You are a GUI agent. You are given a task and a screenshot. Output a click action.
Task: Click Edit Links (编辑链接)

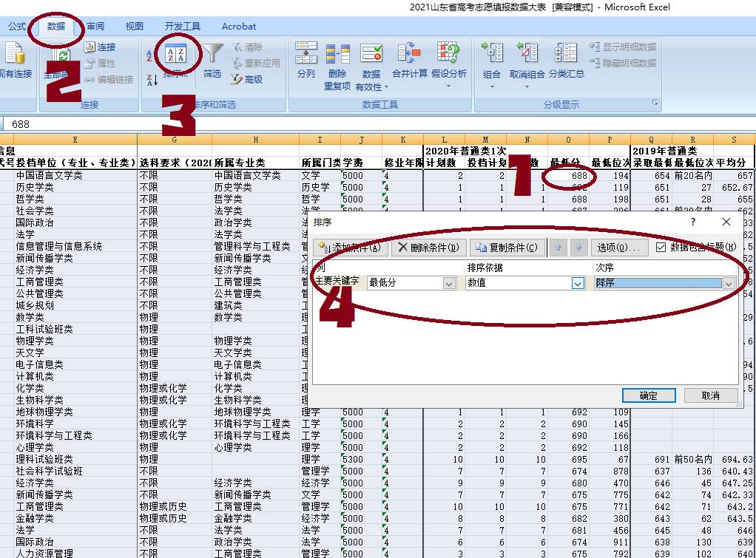click(109, 80)
